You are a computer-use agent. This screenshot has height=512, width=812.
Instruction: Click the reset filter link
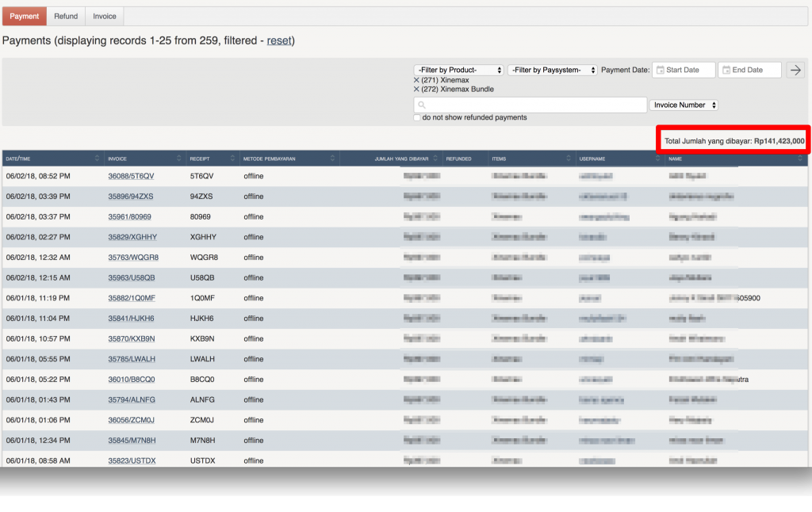point(279,40)
